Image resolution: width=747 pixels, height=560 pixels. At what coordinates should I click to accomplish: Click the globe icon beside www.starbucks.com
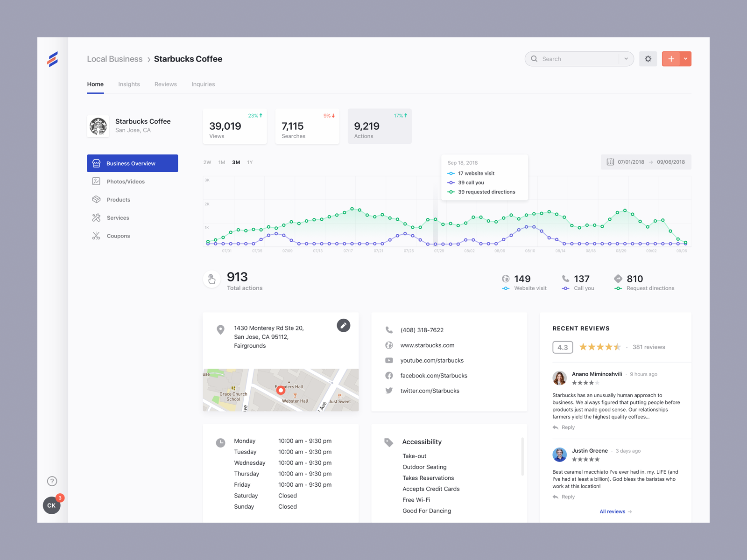[389, 345]
